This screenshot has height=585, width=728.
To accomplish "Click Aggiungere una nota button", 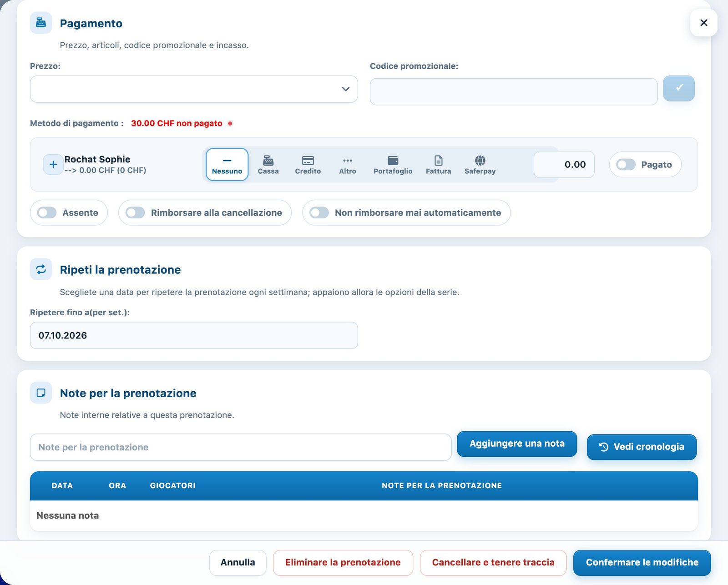I will point(517,444).
